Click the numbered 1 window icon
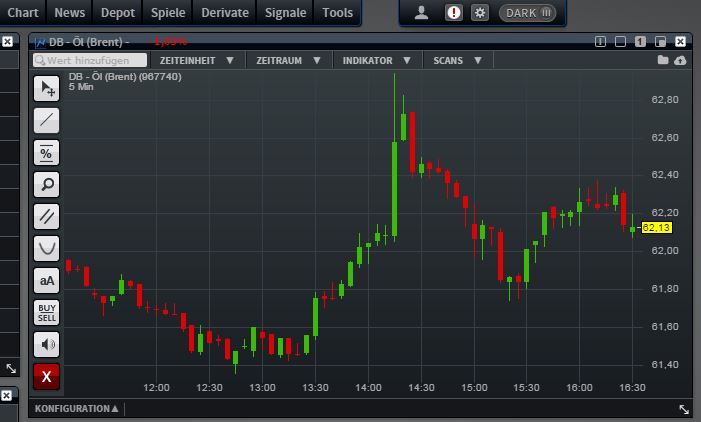Image resolution: width=701 pixels, height=422 pixels. [x=640, y=42]
